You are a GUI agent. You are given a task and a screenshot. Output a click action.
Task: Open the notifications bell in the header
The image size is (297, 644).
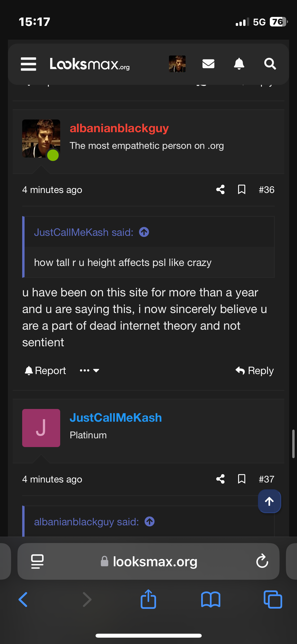239,64
